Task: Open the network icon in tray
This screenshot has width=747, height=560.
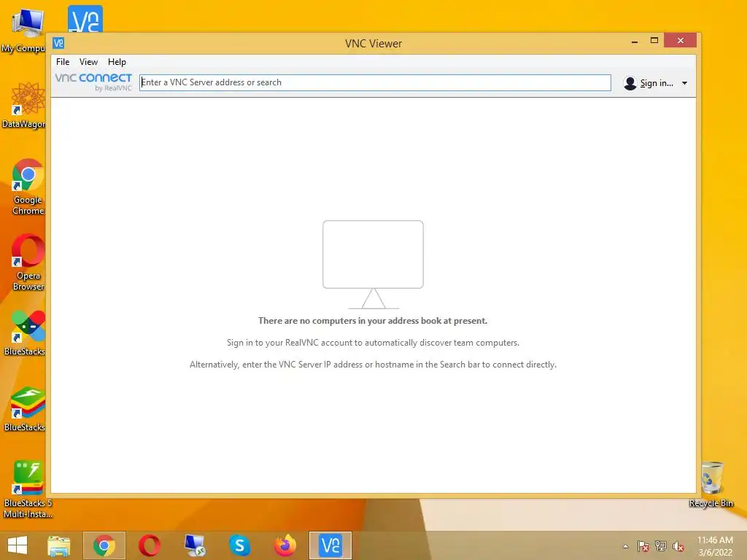Action: pyautogui.click(x=661, y=546)
